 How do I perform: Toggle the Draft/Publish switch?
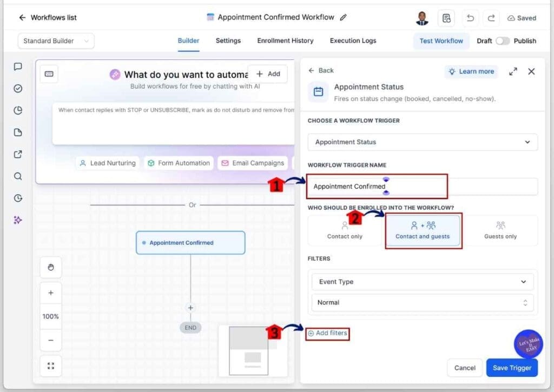pos(502,41)
